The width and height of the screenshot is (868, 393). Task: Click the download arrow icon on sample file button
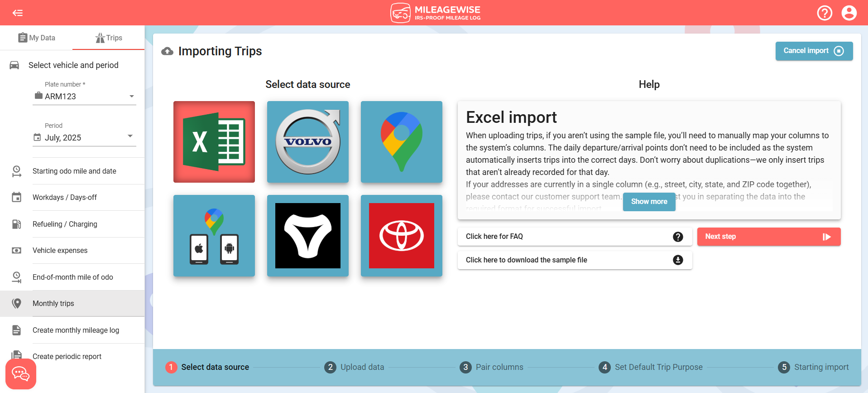click(x=678, y=260)
